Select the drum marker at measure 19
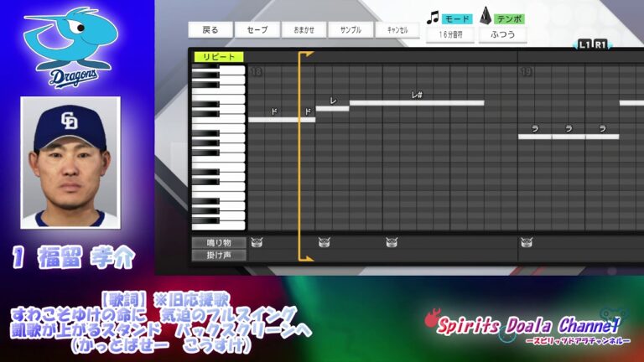The height and width of the screenshot is (362, 644). (526, 242)
